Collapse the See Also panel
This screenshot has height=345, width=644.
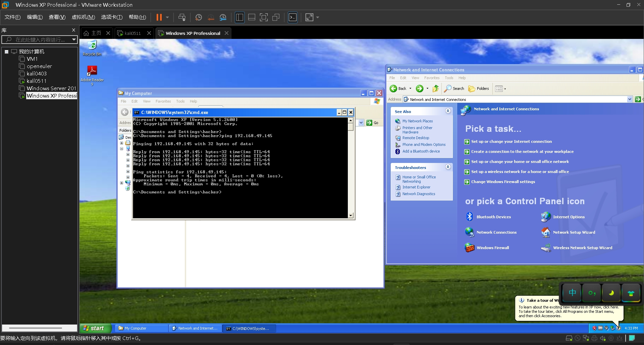(x=448, y=111)
